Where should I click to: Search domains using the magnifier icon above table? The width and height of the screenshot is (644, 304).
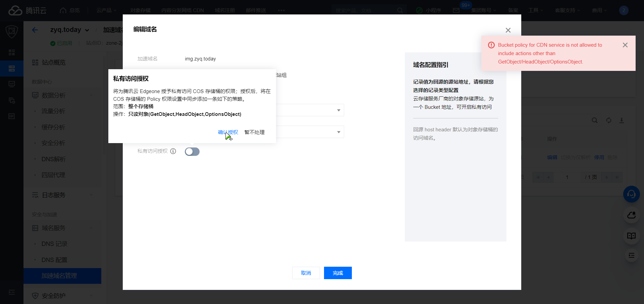click(594, 120)
